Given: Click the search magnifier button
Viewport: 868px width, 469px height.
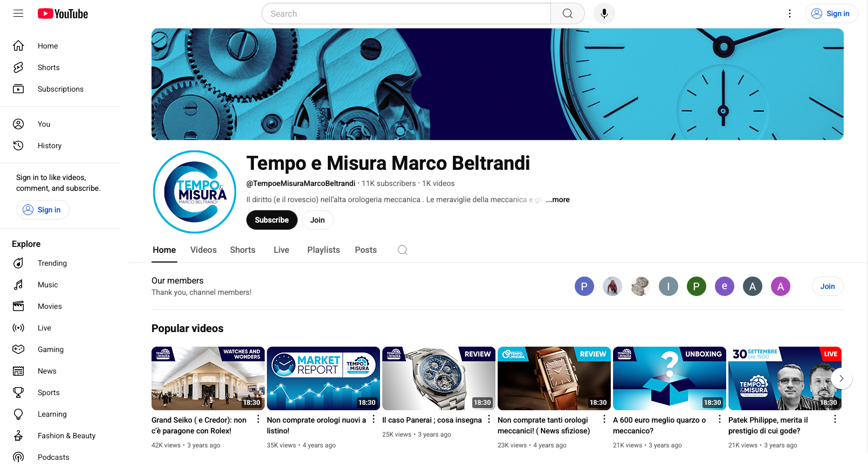Looking at the screenshot, I should (567, 13).
